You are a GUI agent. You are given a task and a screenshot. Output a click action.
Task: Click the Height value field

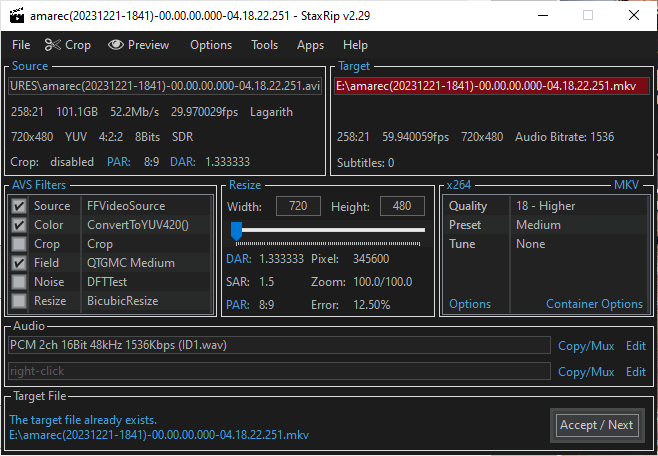tap(402, 206)
